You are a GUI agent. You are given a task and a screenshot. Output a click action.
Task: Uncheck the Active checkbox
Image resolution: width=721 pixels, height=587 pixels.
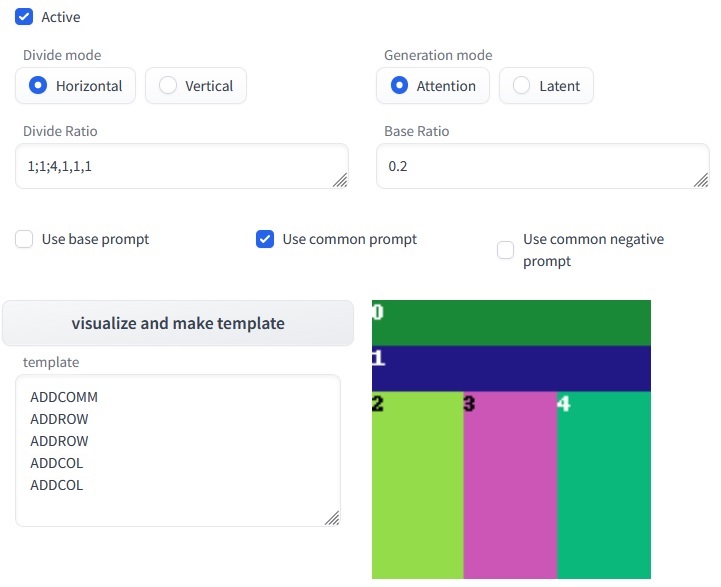(x=24, y=17)
